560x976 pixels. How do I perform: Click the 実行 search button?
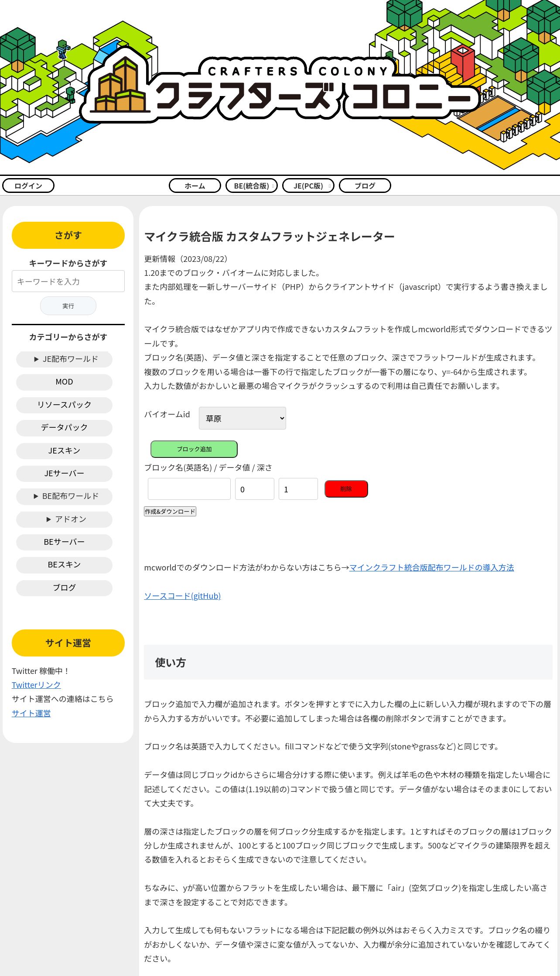pos(68,306)
